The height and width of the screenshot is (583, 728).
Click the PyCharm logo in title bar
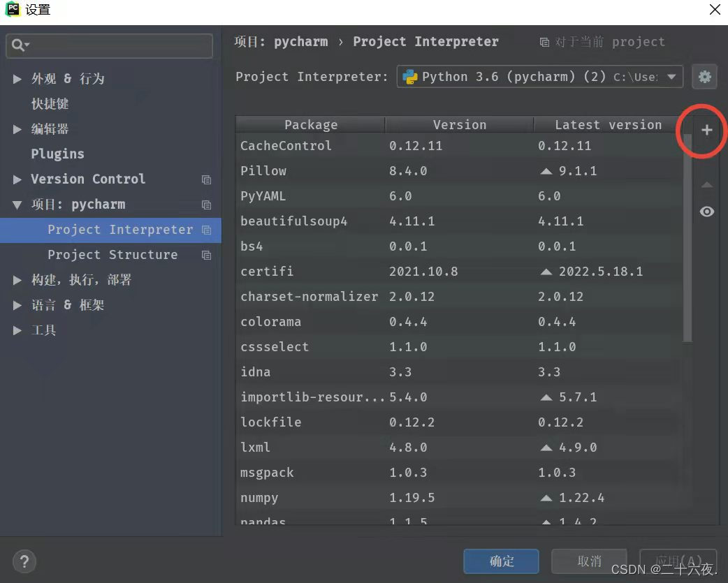point(13,10)
